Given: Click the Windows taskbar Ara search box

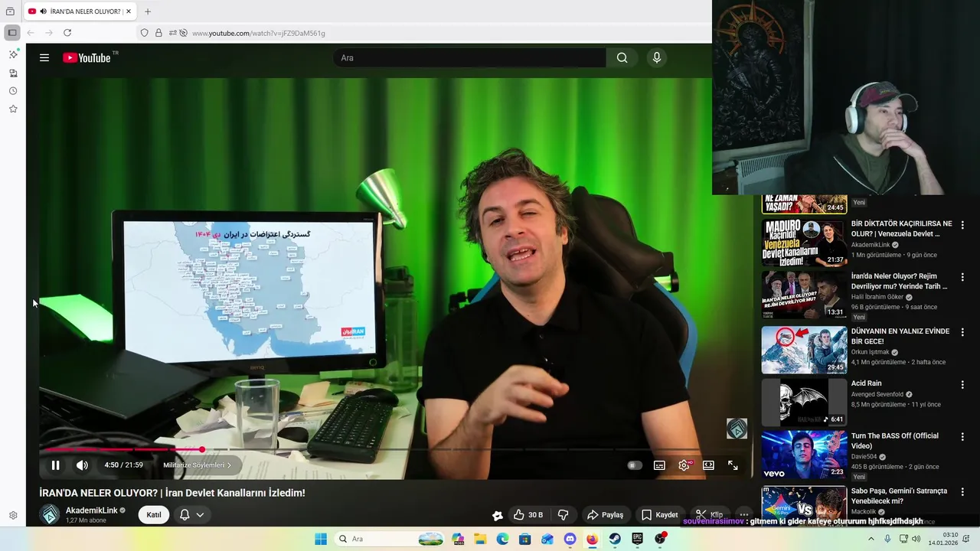Looking at the screenshot, I should coord(390,539).
